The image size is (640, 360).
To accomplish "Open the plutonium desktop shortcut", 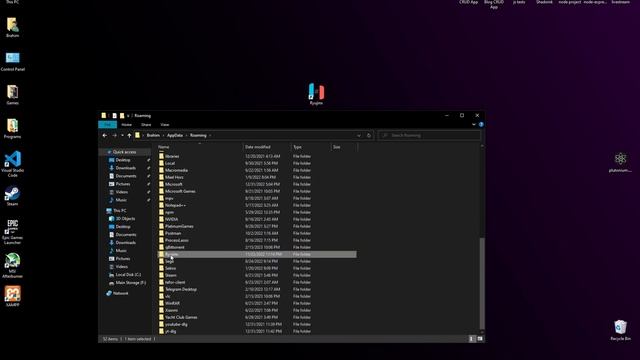I will tap(620, 162).
